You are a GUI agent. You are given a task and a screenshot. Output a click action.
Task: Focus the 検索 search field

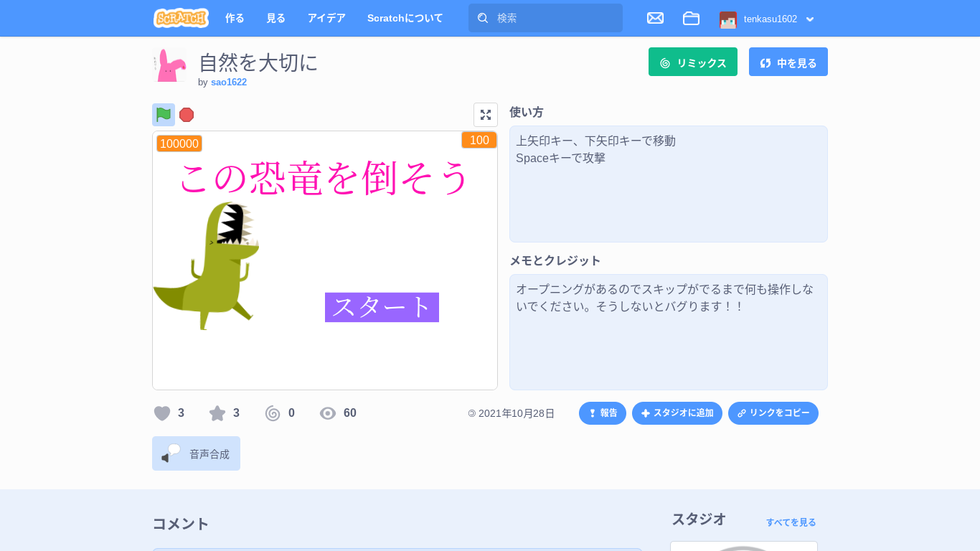[x=545, y=18]
